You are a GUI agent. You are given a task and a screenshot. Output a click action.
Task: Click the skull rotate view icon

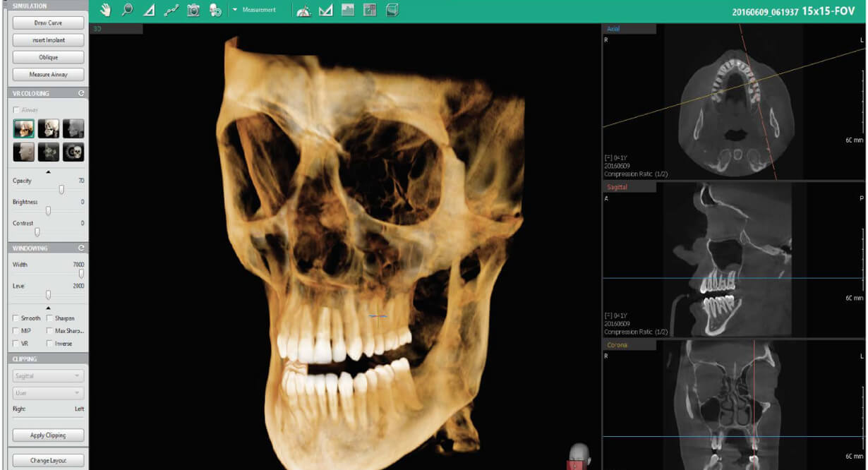(215, 10)
